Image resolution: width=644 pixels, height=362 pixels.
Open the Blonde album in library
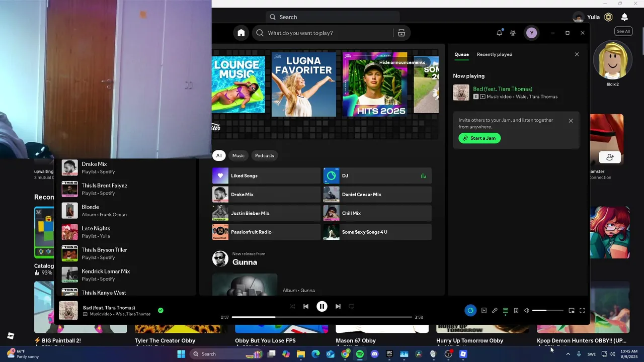pos(126,211)
